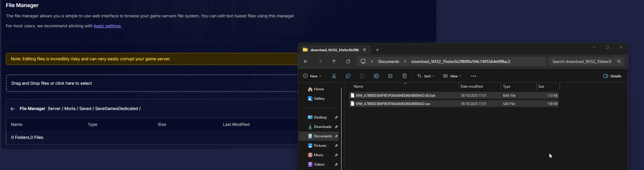Open the basic settings link
644x170 pixels.
[107, 26]
